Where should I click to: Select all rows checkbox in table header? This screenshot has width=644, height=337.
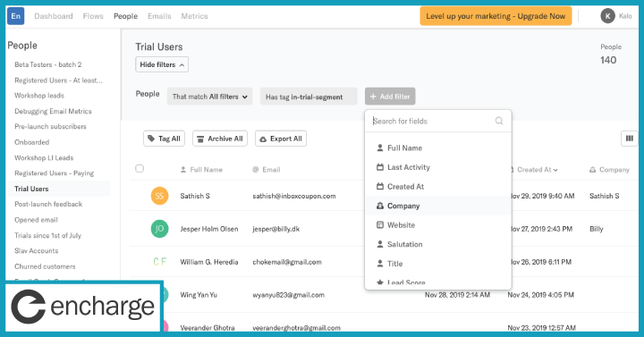click(x=140, y=169)
